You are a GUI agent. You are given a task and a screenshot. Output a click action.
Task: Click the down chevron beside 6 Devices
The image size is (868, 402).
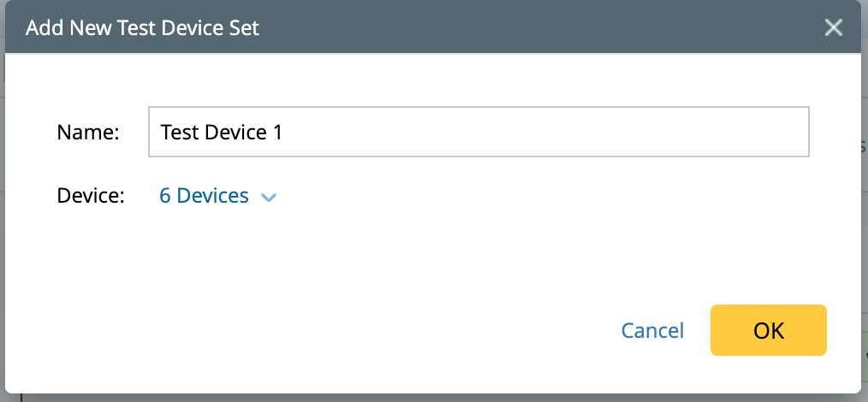(269, 198)
